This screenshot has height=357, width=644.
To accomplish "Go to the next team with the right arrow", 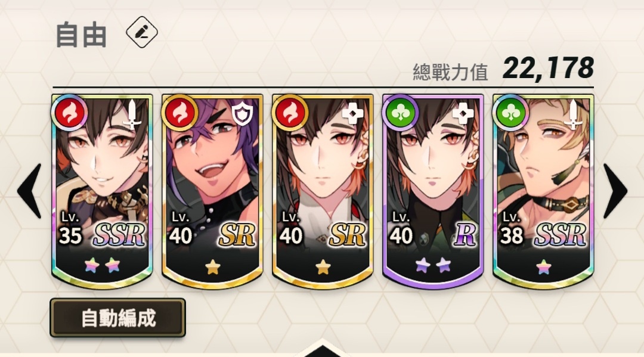I will click(615, 191).
